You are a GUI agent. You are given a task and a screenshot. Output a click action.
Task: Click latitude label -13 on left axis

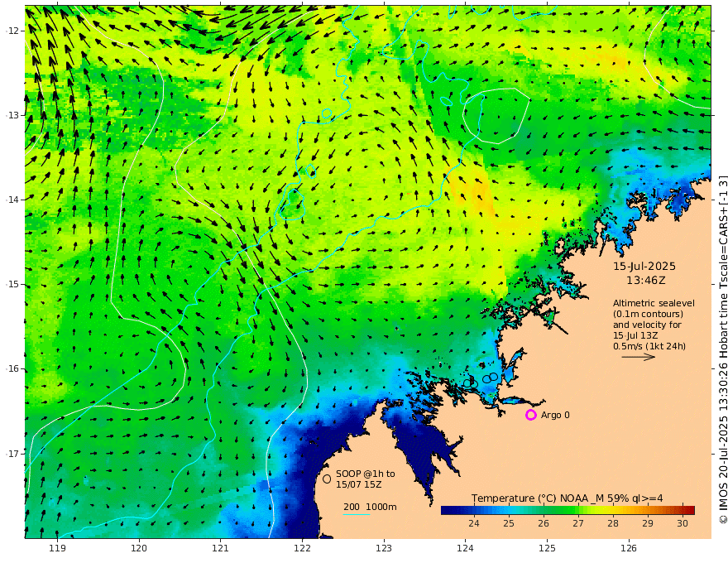pos(12,115)
